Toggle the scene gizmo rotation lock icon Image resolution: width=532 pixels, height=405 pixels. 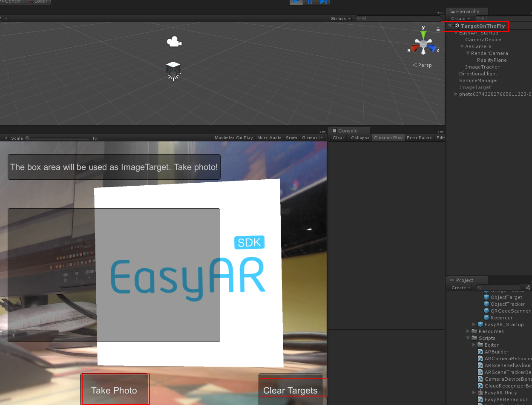438,29
